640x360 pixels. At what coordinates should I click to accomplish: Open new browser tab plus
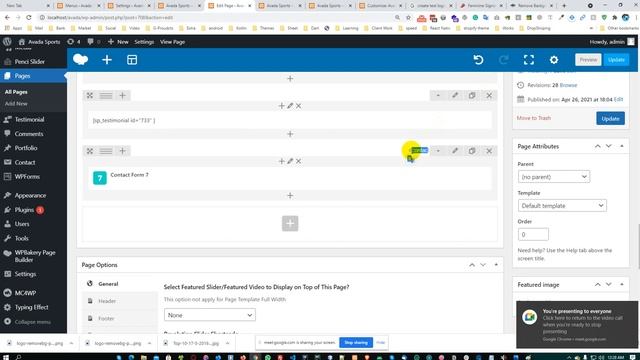(564, 6)
